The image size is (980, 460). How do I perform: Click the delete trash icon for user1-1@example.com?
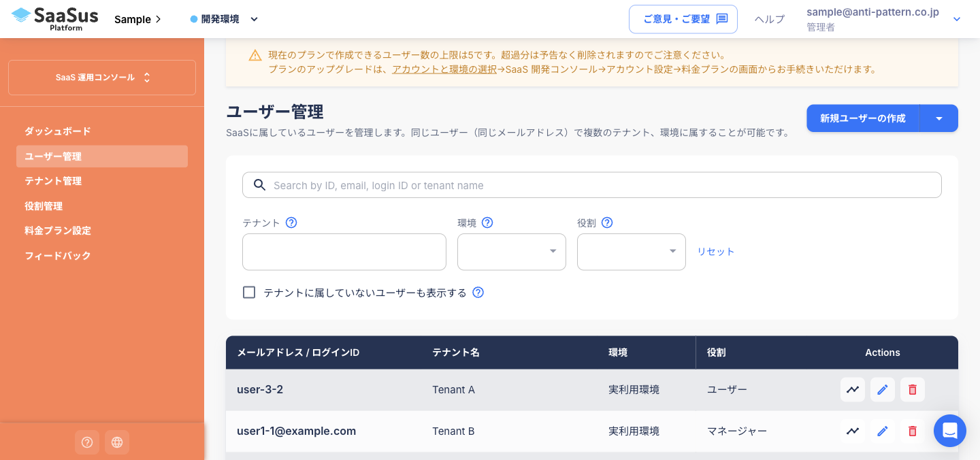click(x=913, y=431)
